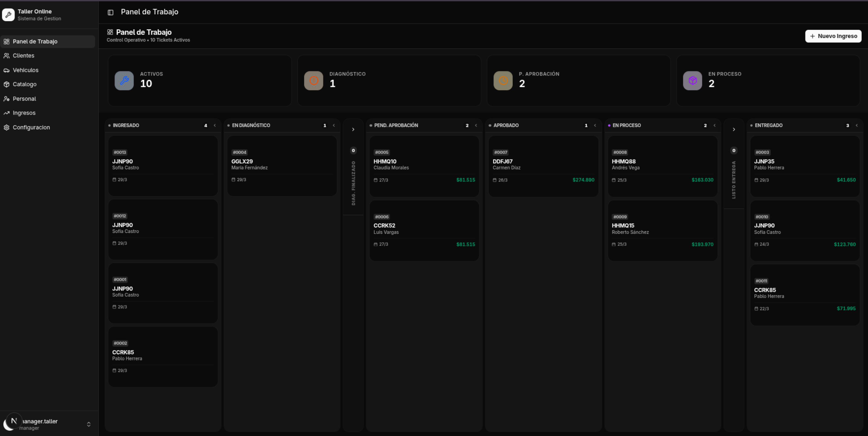
Task: Click the Taller Online wrench logo
Action: pyautogui.click(x=8, y=15)
